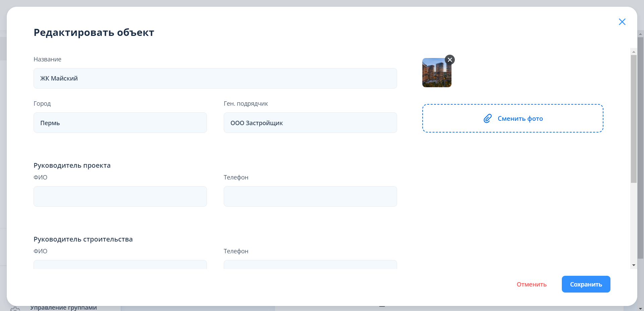Open Управление группами in the sidebar
The image size is (644, 311).
click(63, 308)
